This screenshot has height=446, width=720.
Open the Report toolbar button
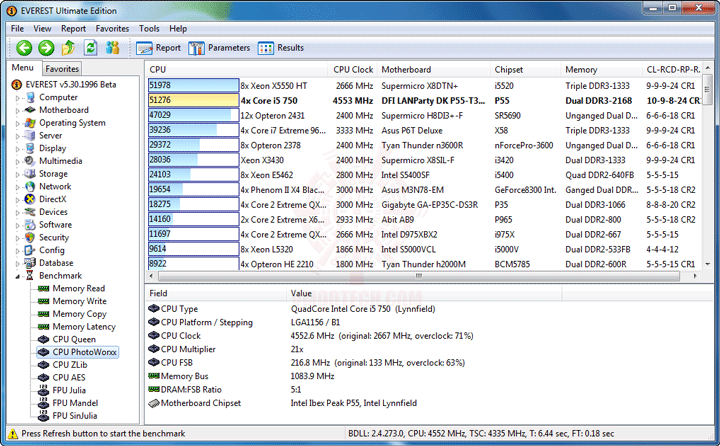tap(158, 48)
